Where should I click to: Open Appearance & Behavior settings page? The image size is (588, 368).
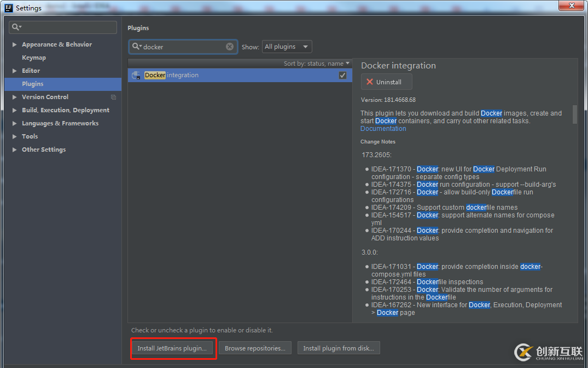57,44
